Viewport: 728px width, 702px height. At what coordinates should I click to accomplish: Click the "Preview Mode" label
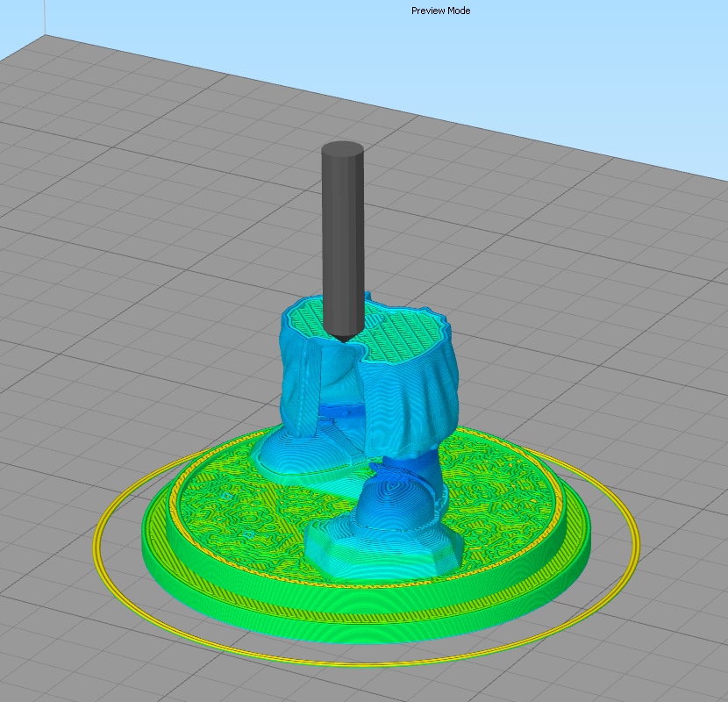tap(440, 11)
